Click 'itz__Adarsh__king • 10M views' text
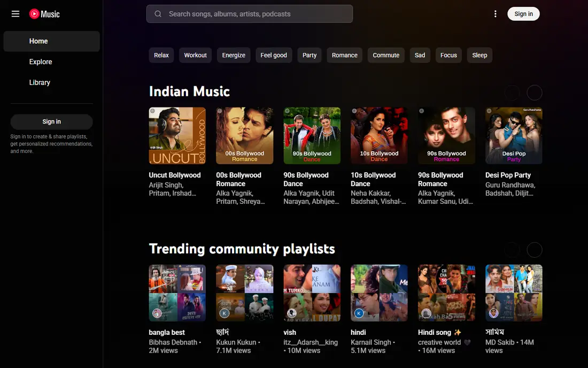 pos(311,346)
